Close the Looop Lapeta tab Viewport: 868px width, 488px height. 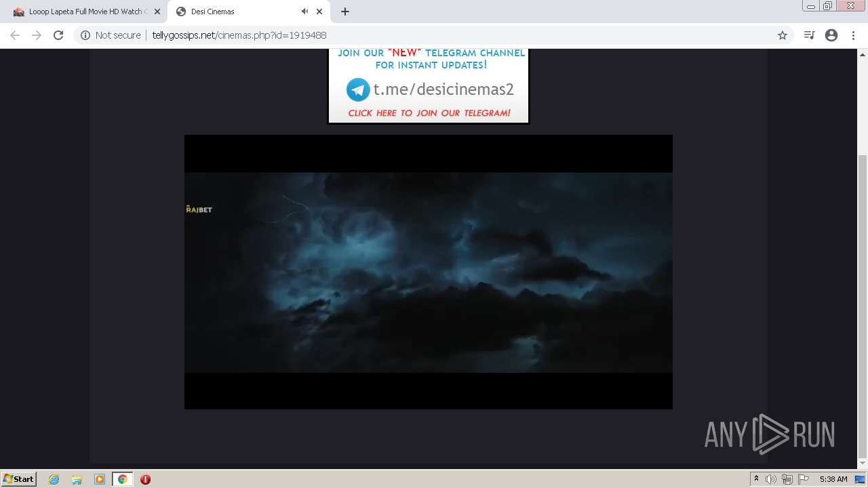[157, 12]
